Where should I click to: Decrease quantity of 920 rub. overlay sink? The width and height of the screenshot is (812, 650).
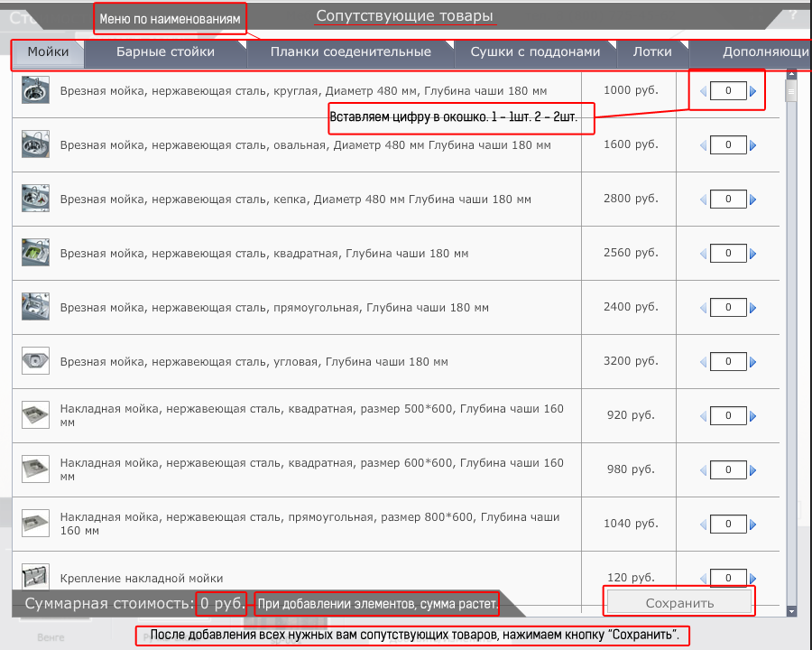(x=704, y=416)
